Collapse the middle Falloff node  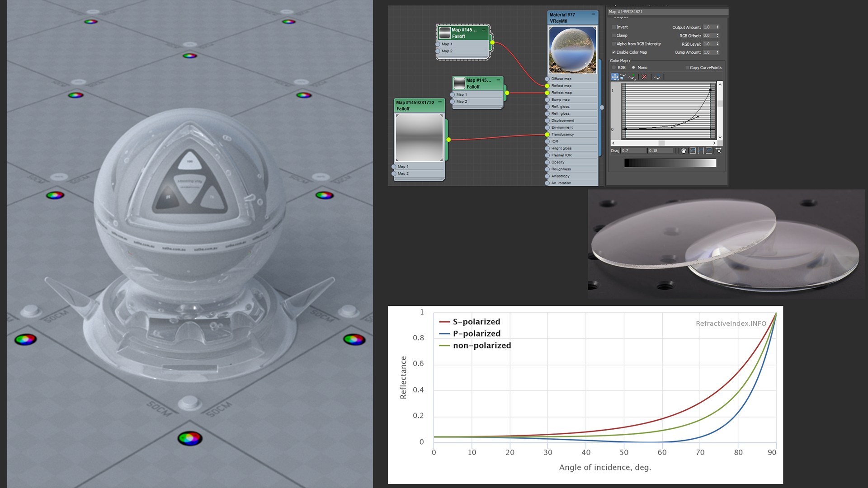(498, 80)
